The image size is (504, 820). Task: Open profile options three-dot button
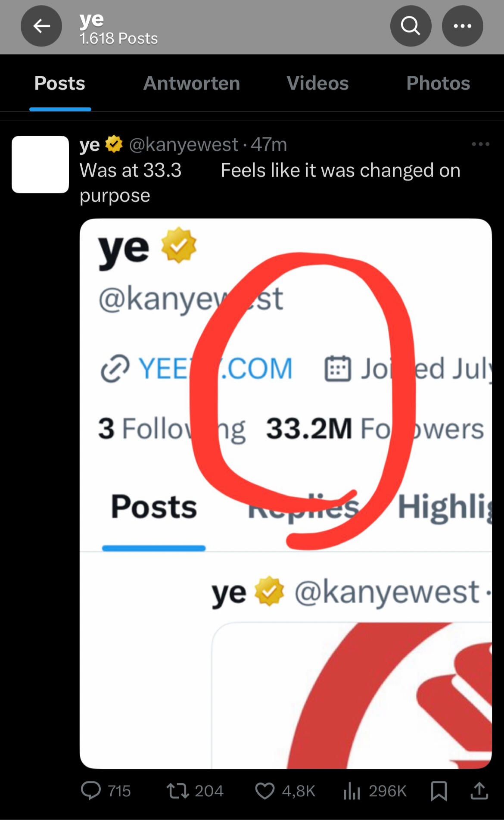tap(462, 26)
